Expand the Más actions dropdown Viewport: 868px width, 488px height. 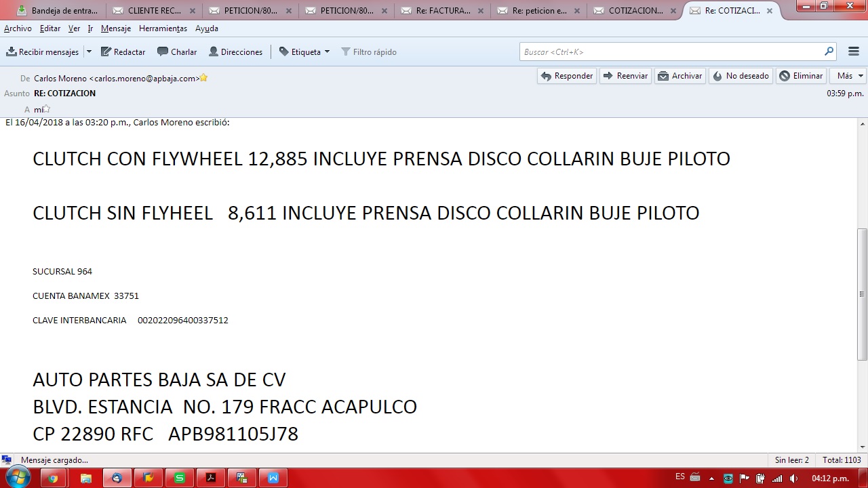click(850, 76)
